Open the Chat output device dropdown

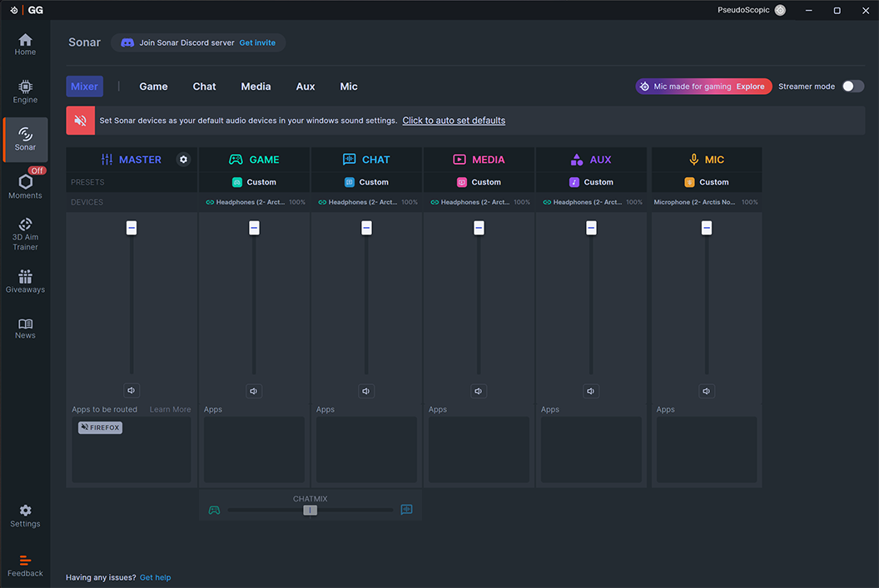(x=366, y=202)
